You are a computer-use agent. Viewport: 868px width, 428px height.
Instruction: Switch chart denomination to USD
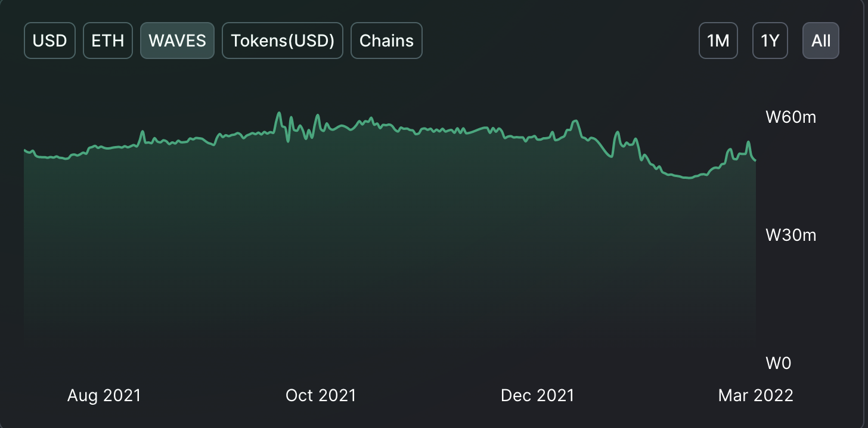coord(49,41)
